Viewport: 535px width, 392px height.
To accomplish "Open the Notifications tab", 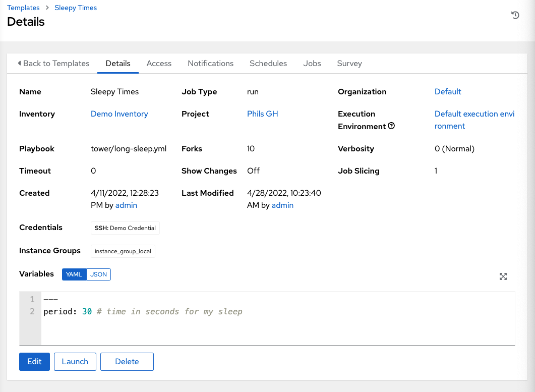I will 210,63.
